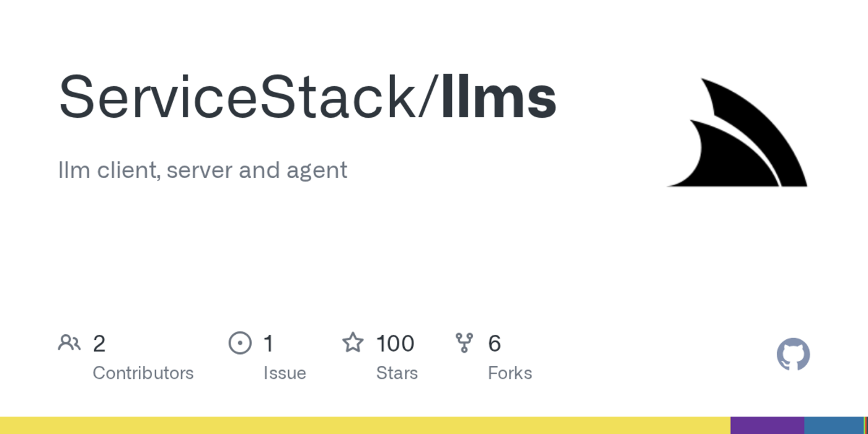
Task: Click the yellow segment of language bar
Action: point(365,425)
